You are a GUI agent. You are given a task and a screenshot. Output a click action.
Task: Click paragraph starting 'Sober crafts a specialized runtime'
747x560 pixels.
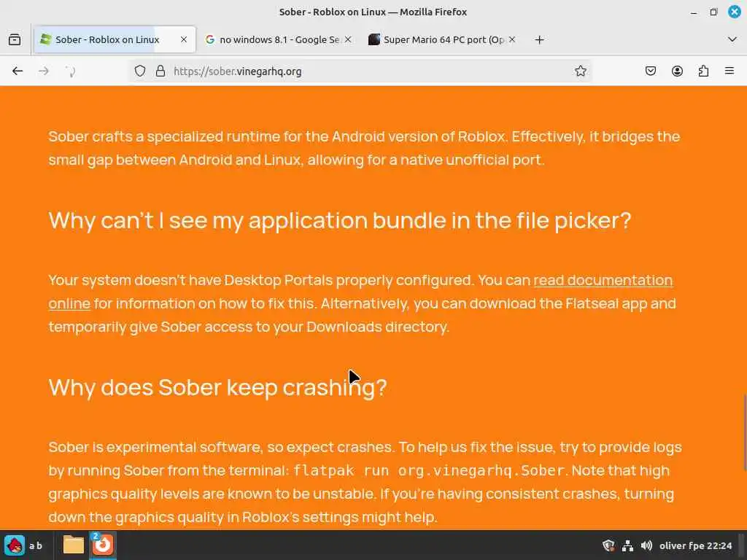click(x=364, y=148)
